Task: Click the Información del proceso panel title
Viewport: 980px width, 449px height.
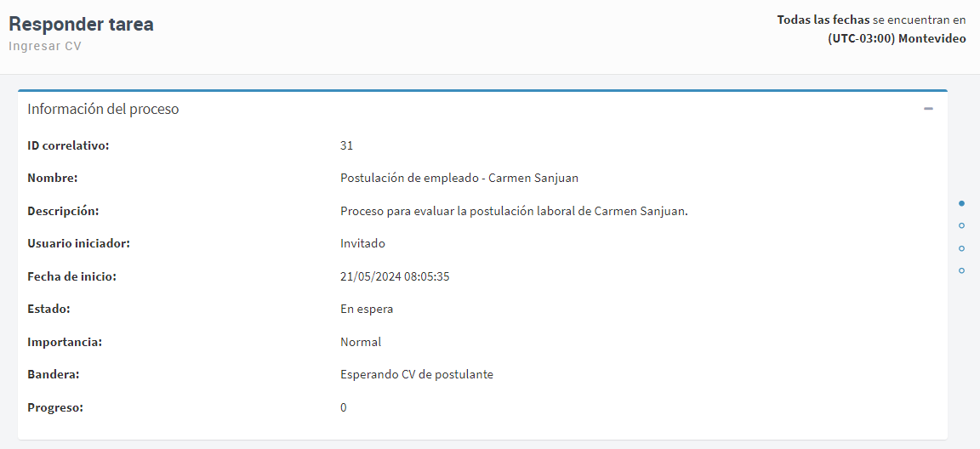Action: [103, 109]
